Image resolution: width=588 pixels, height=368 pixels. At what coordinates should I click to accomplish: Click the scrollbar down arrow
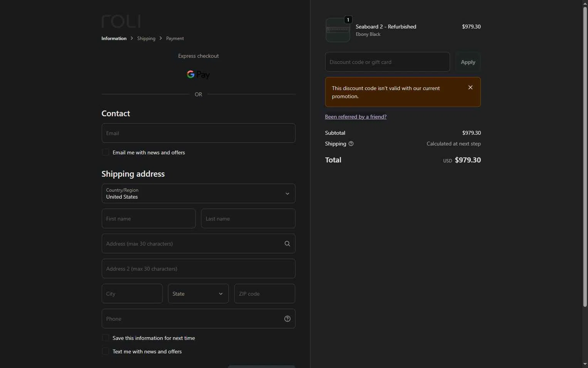click(585, 364)
